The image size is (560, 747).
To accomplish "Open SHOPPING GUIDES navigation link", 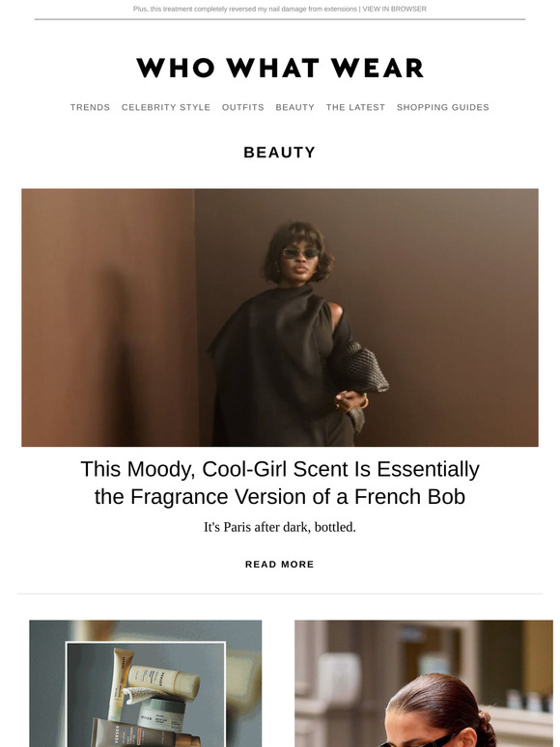I will click(x=443, y=107).
